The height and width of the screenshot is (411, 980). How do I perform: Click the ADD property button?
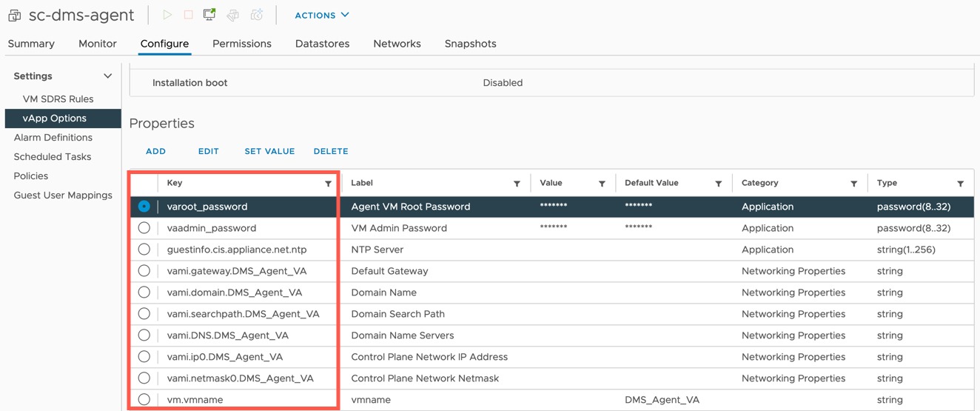coord(155,151)
